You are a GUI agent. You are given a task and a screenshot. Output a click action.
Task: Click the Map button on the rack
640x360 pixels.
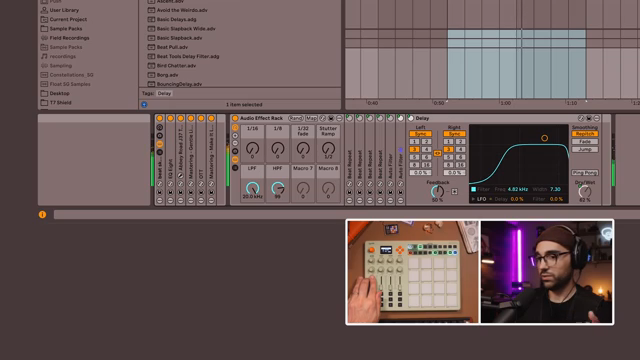(x=311, y=118)
